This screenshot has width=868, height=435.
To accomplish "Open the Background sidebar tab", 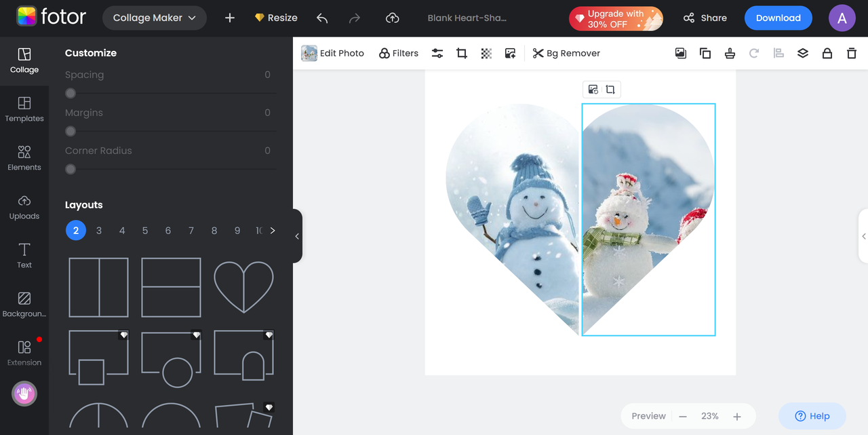I will coord(24,305).
